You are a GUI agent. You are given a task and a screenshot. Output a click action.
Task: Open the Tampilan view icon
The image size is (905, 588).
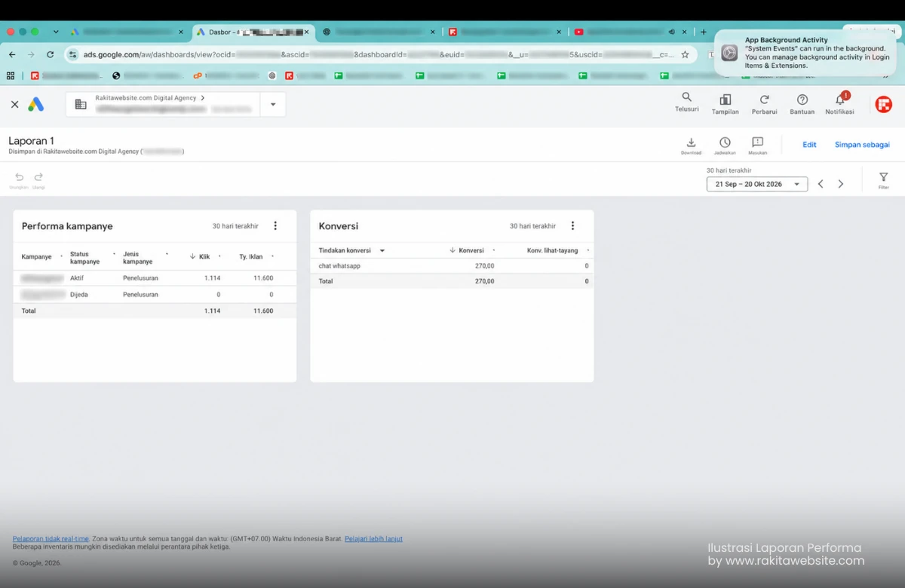pos(725,100)
